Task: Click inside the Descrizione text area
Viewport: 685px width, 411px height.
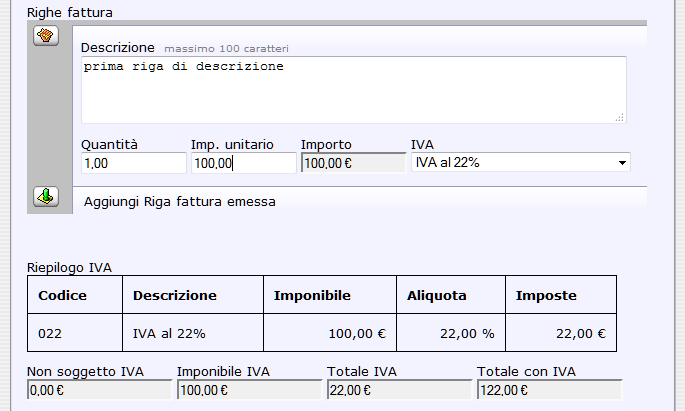Action: (x=353, y=90)
